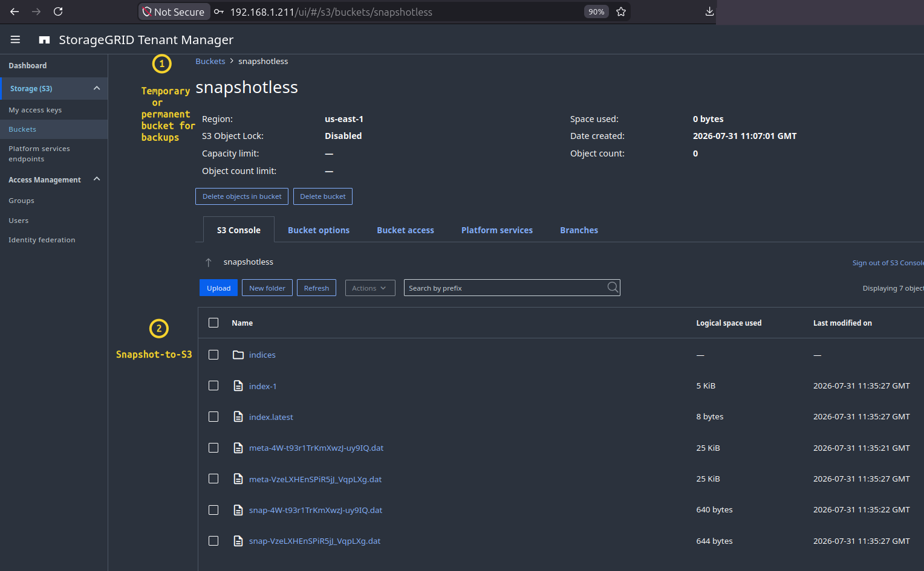Click the file icon for index.latest
The height and width of the screenshot is (571, 924).
(238, 416)
